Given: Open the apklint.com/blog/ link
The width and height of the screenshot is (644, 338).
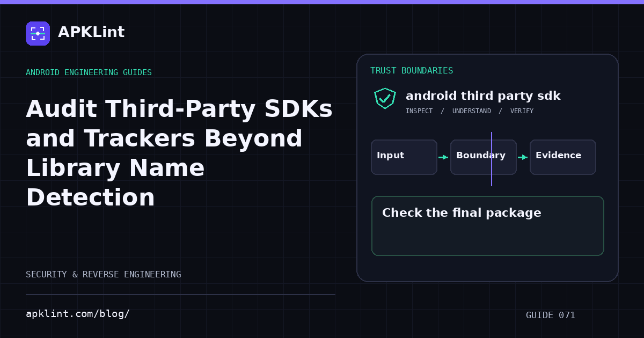Looking at the screenshot, I should [x=78, y=314].
